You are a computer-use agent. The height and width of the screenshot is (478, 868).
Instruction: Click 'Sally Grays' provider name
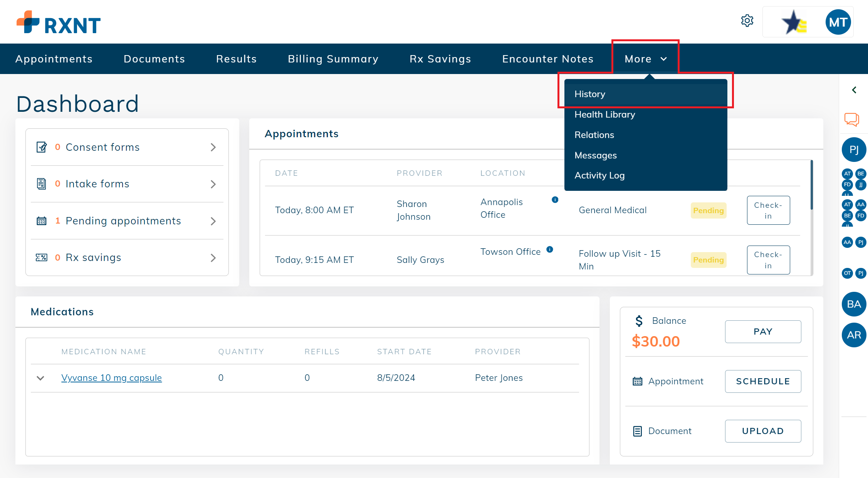coord(420,260)
